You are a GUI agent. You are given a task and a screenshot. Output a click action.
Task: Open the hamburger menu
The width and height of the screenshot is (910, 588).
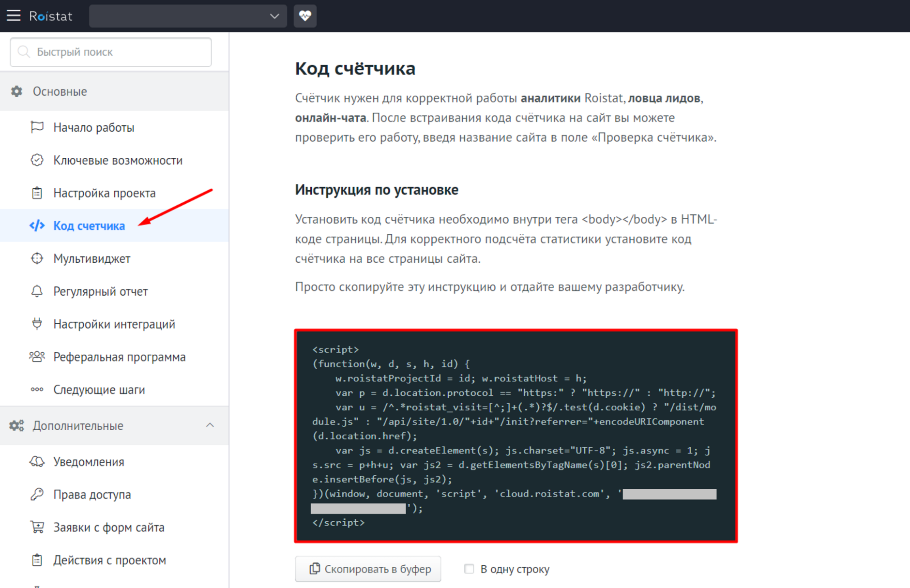(x=14, y=15)
